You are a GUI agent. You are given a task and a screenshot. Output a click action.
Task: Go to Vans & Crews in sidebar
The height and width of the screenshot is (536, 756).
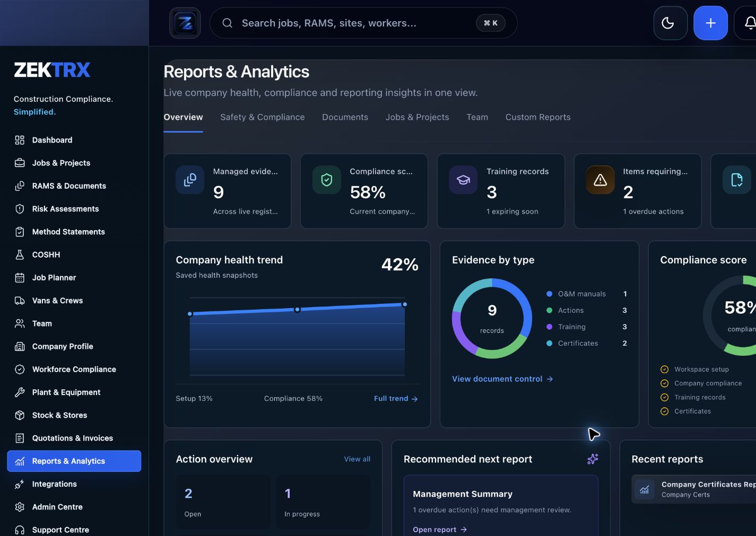tap(74, 301)
